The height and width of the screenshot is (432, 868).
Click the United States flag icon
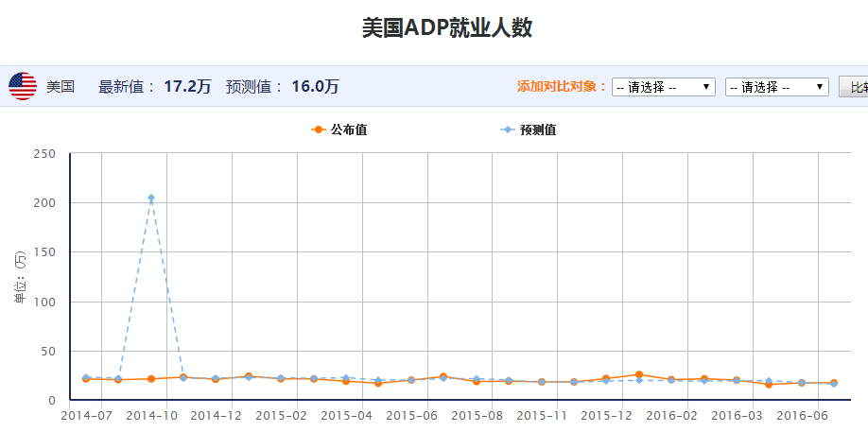pyautogui.click(x=23, y=86)
